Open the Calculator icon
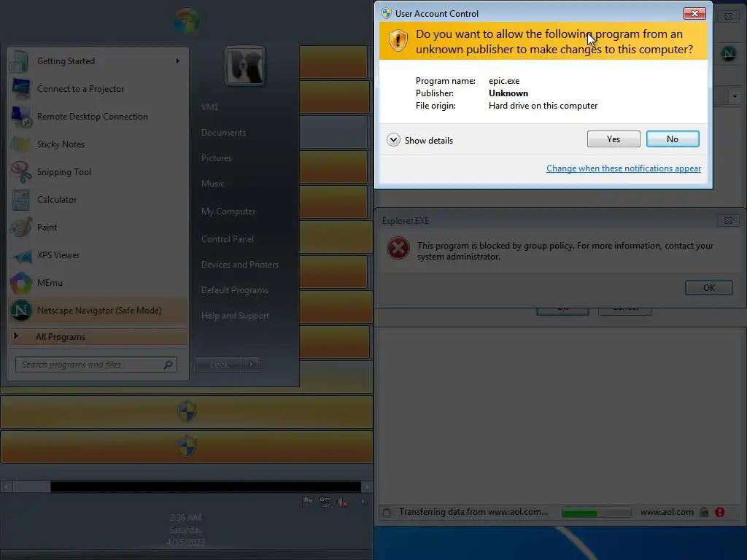This screenshot has width=747, height=560. [x=20, y=200]
